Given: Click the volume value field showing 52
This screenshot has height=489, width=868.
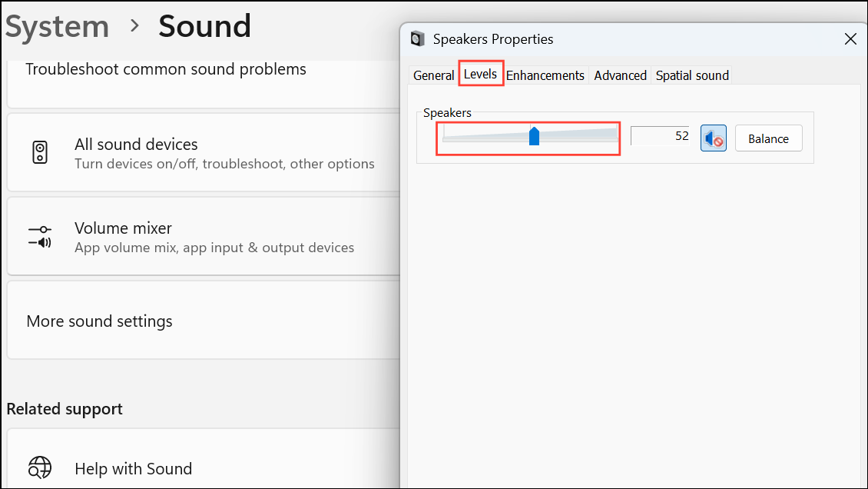Looking at the screenshot, I should pyautogui.click(x=660, y=136).
